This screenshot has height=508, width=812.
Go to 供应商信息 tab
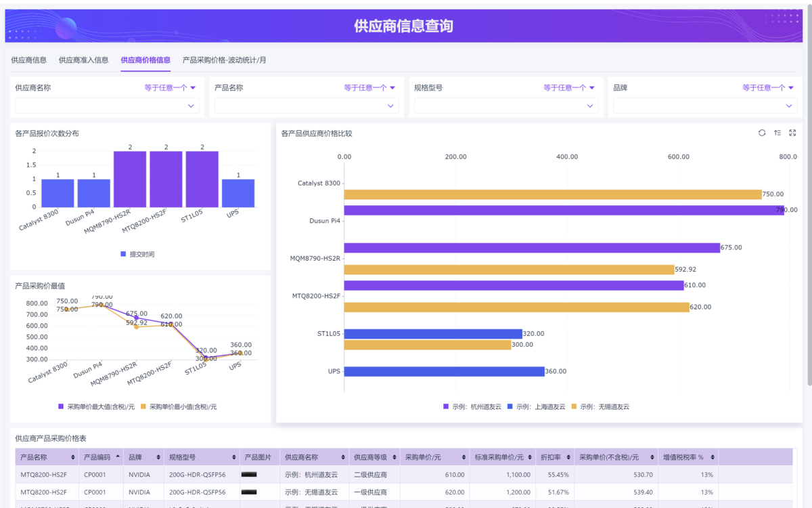(x=29, y=60)
